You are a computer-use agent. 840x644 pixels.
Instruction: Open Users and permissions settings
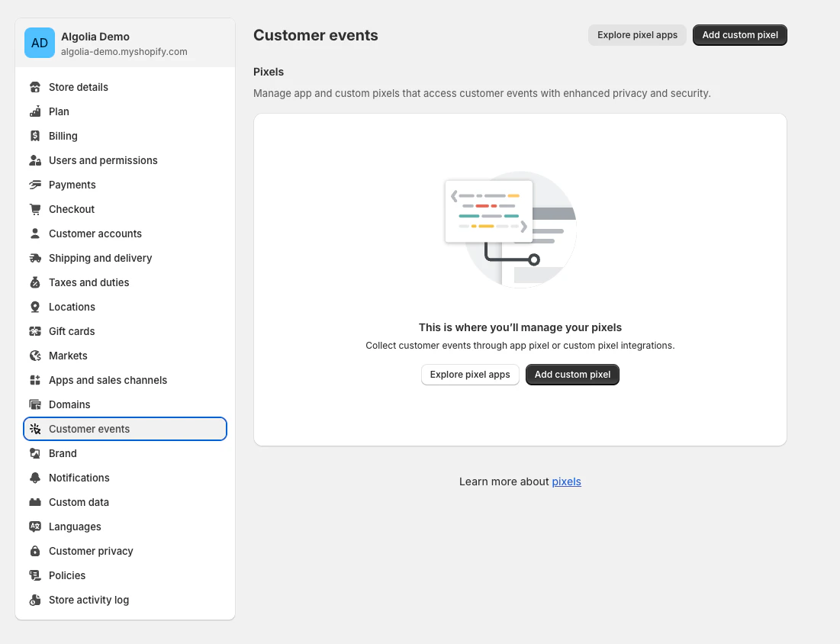click(103, 160)
